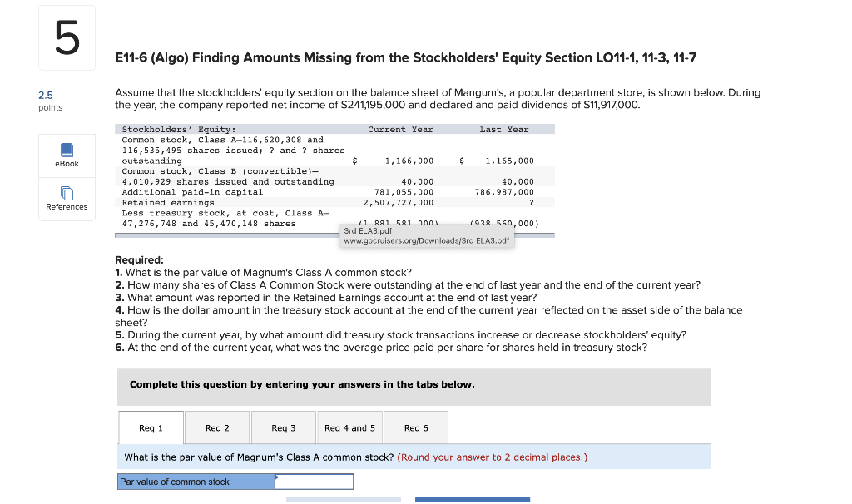The height and width of the screenshot is (504, 852).
Task: Click the gray button below the answer field
Action: [343, 500]
